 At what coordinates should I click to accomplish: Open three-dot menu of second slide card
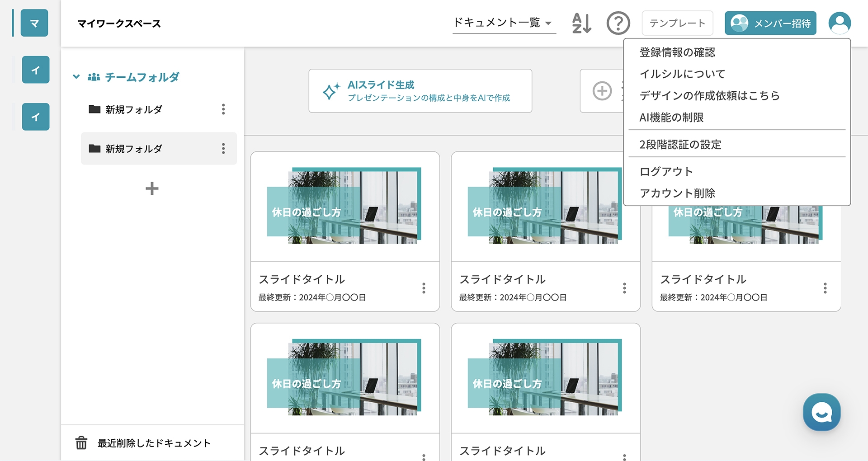(624, 288)
